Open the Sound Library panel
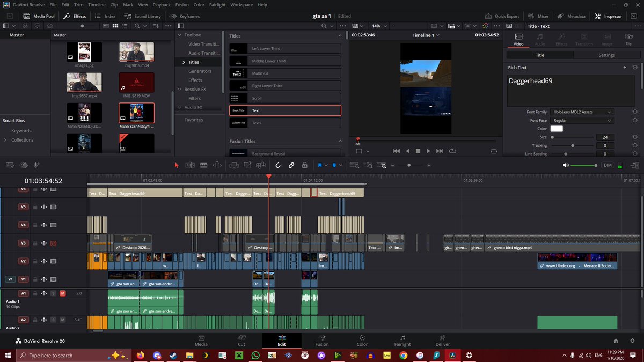 click(x=143, y=16)
